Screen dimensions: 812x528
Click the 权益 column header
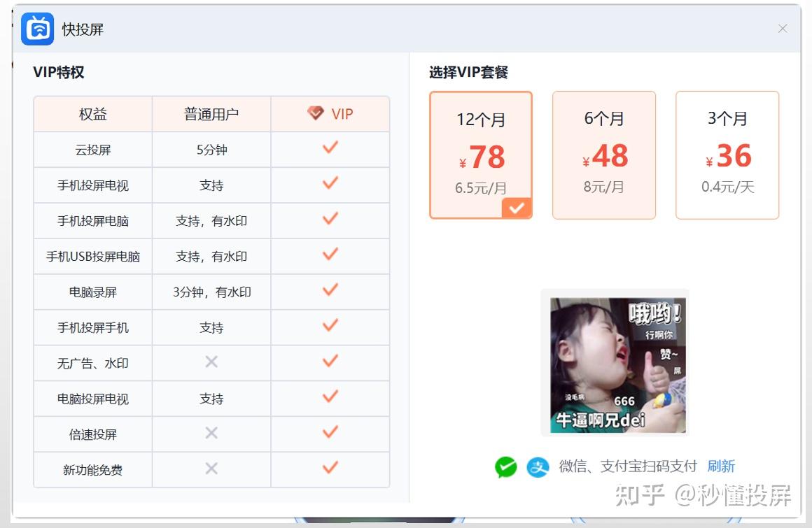click(x=92, y=114)
